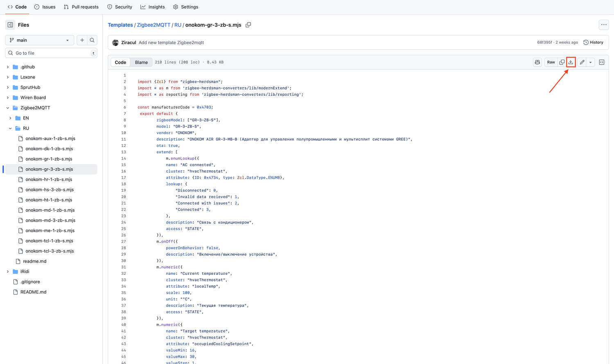Open Ziracul's profile link
Screen dimensions: 614x364
[x=129, y=43]
